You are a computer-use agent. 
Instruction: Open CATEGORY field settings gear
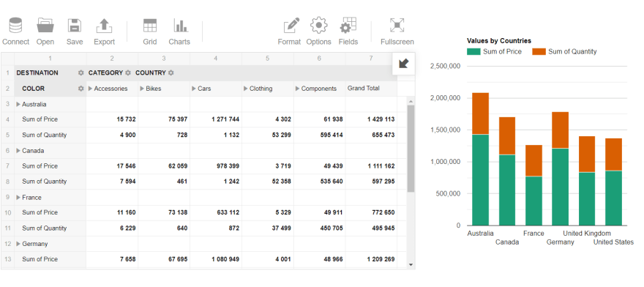tap(128, 72)
